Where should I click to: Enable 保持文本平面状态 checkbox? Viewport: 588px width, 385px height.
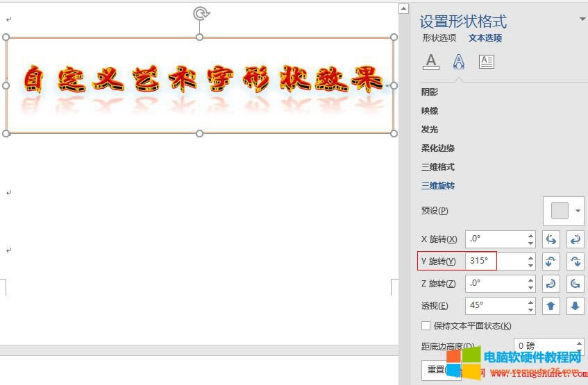pos(426,326)
